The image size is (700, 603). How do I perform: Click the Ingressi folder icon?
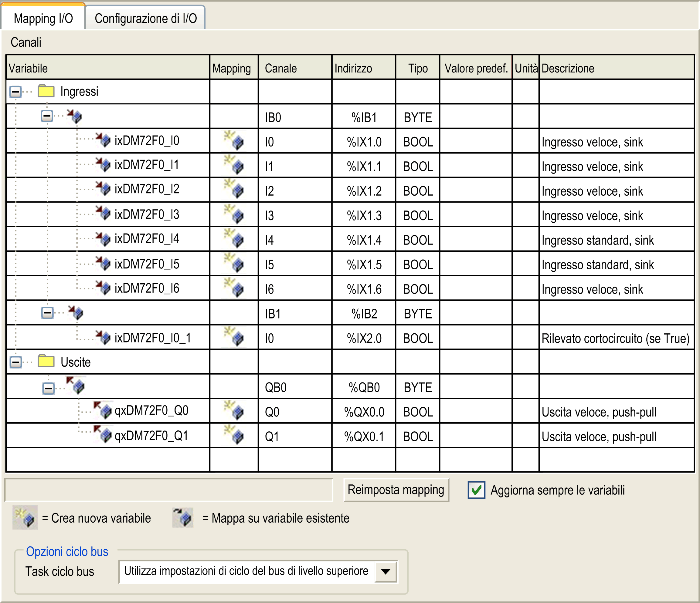coord(46,91)
